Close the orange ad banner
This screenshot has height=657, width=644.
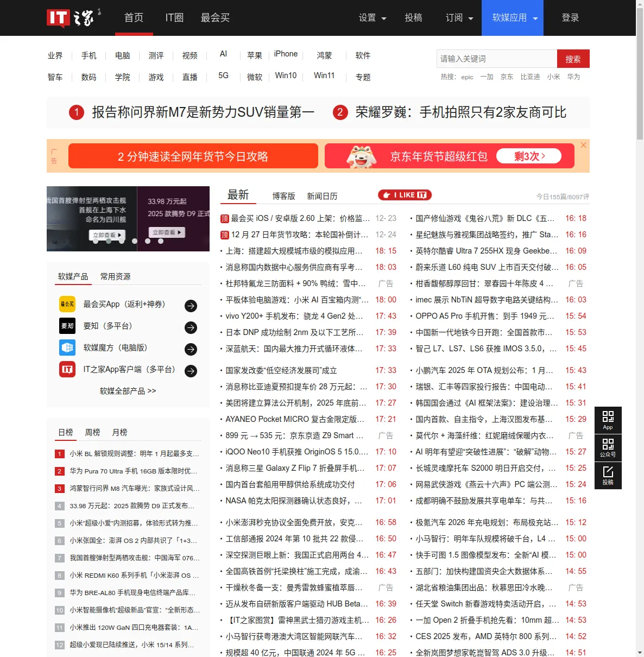583,145
